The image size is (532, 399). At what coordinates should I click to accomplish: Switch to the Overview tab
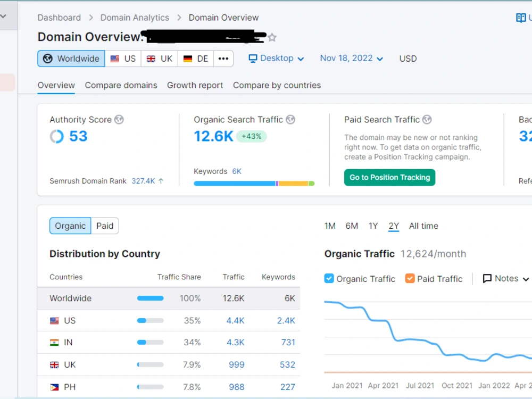(56, 85)
